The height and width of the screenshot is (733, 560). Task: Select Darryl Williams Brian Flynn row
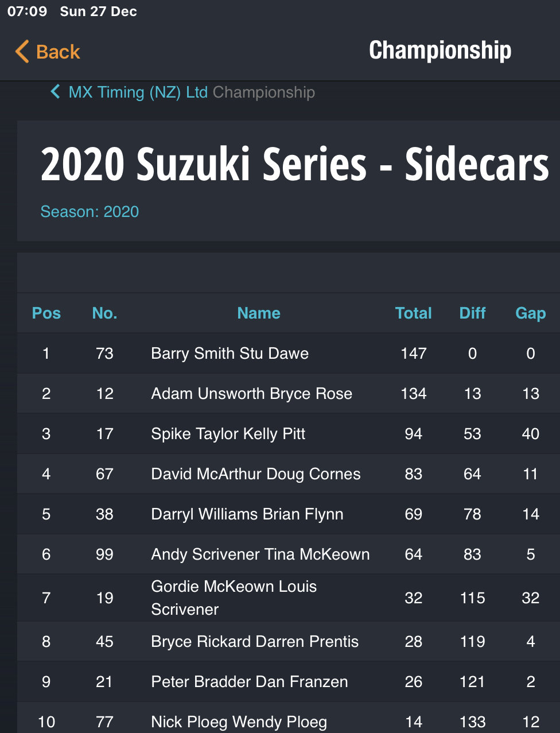pos(289,514)
